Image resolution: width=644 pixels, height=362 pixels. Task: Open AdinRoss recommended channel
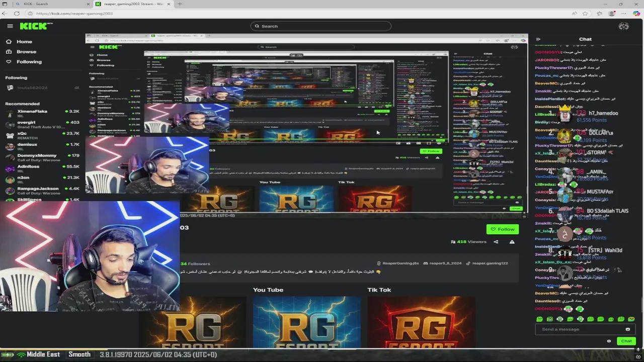click(42, 169)
